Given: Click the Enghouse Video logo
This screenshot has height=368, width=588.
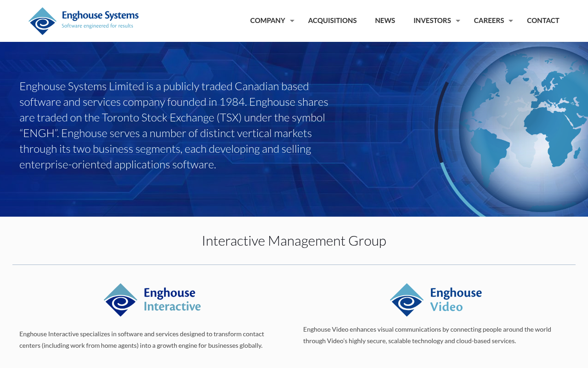Looking at the screenshot, I should (436, 300).
